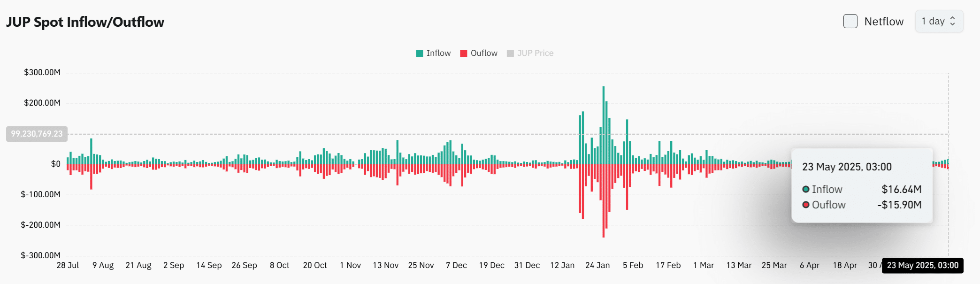Click the 24 Jan x-axis label

[597, 265]
